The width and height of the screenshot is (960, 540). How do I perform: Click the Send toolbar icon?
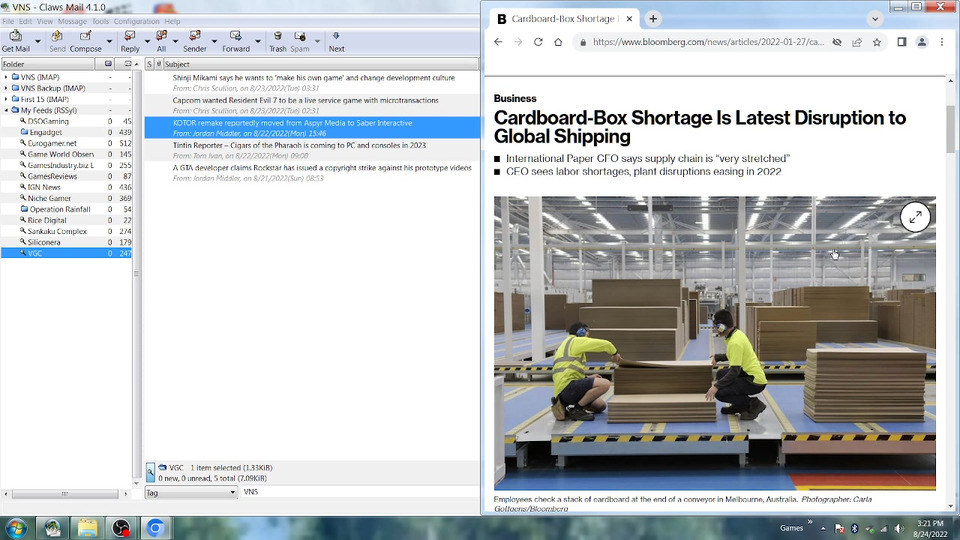(x=57, y=41)
